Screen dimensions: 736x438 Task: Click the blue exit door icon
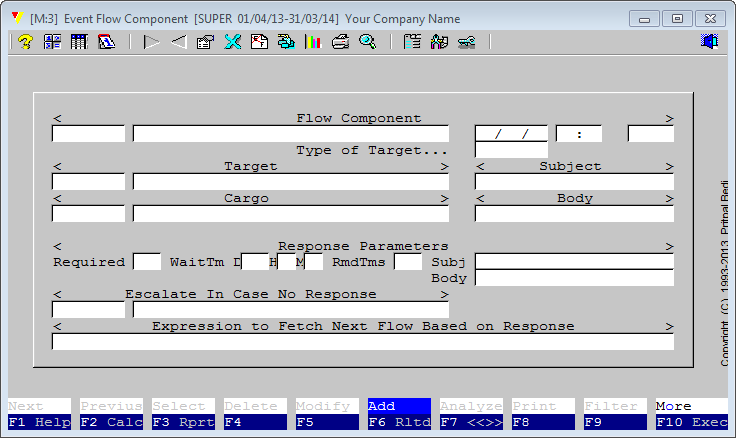click(709, 42)
